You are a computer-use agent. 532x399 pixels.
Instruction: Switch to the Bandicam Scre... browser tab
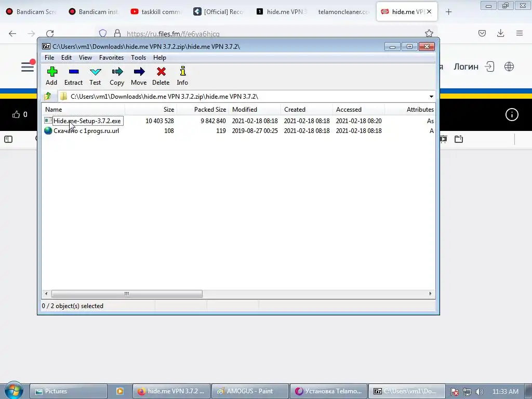(x=31, y=12)
